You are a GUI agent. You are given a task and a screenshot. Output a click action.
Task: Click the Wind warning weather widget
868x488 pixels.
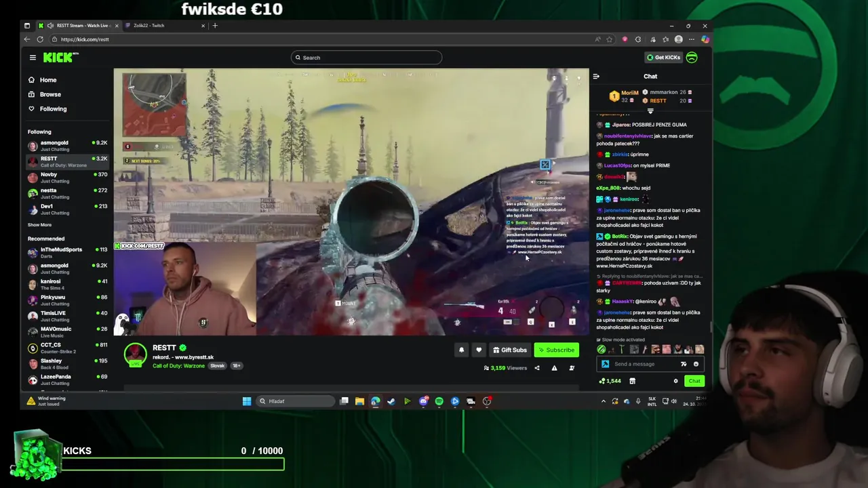pos(46,401)
